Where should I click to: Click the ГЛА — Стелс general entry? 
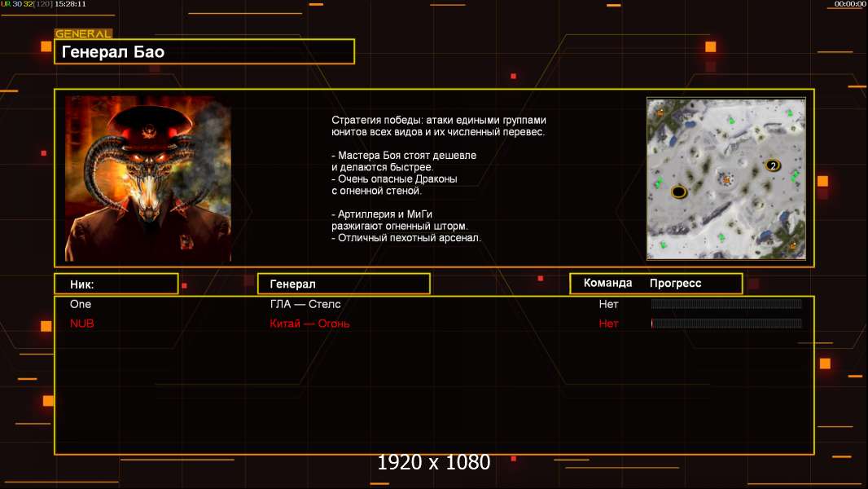pos(305,304)
